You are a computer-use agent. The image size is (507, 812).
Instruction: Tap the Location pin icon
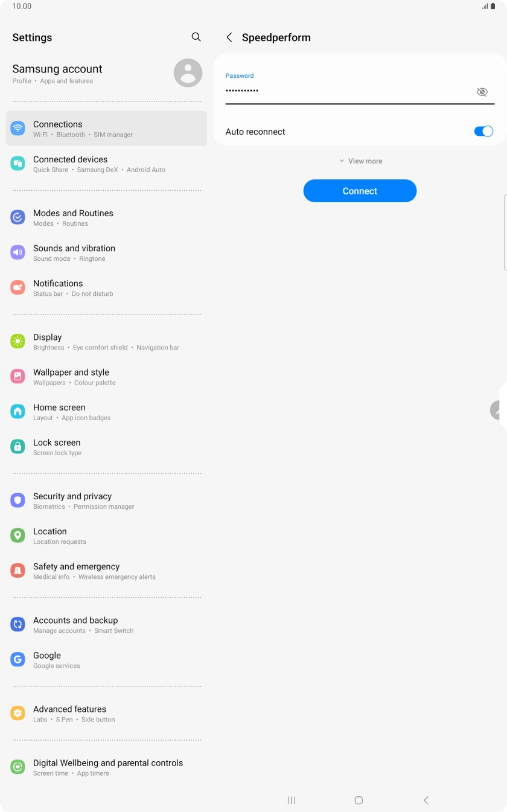pos(18,535)
